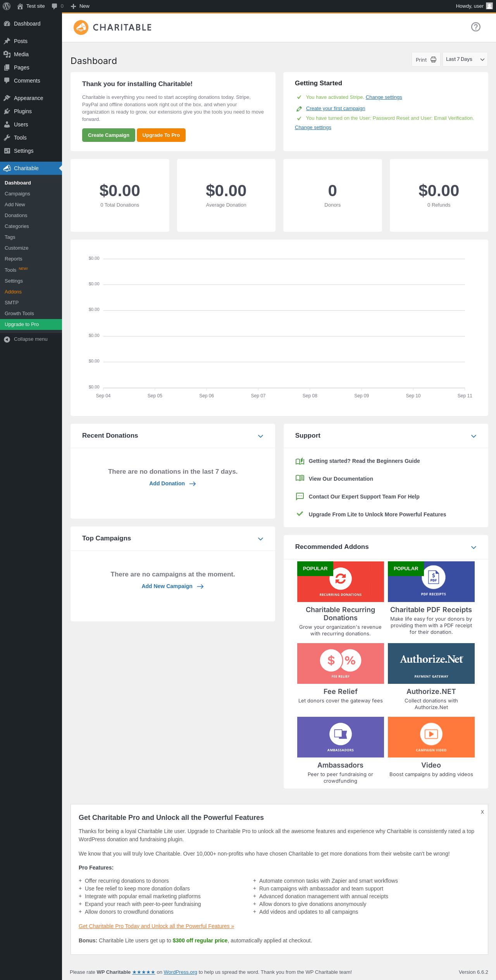Open Get Charitable Pro Today link
Screen dimensions: 496x980
coord(156,926)
